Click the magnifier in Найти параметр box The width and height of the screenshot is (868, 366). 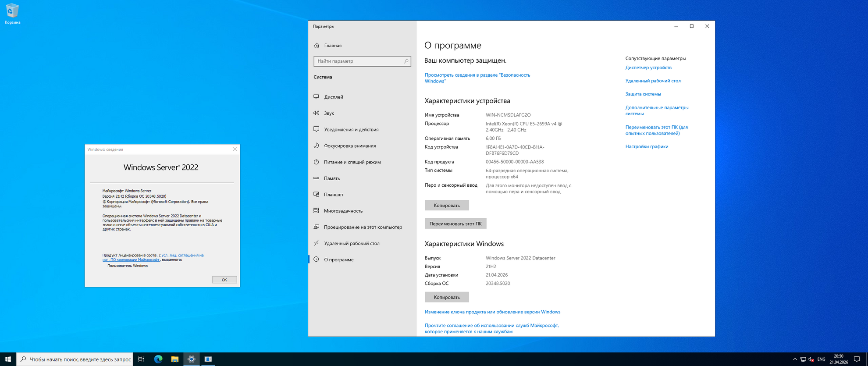click(x=406, y=61)
